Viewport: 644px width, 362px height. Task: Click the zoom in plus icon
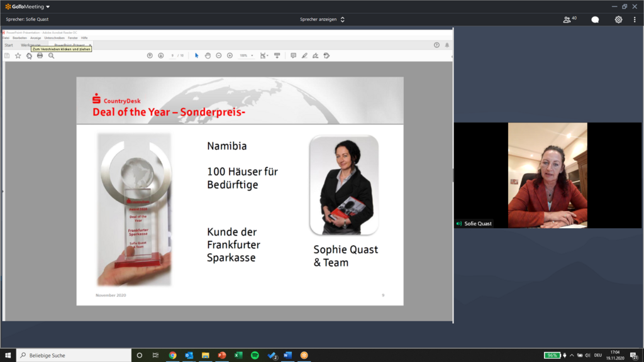230,55
